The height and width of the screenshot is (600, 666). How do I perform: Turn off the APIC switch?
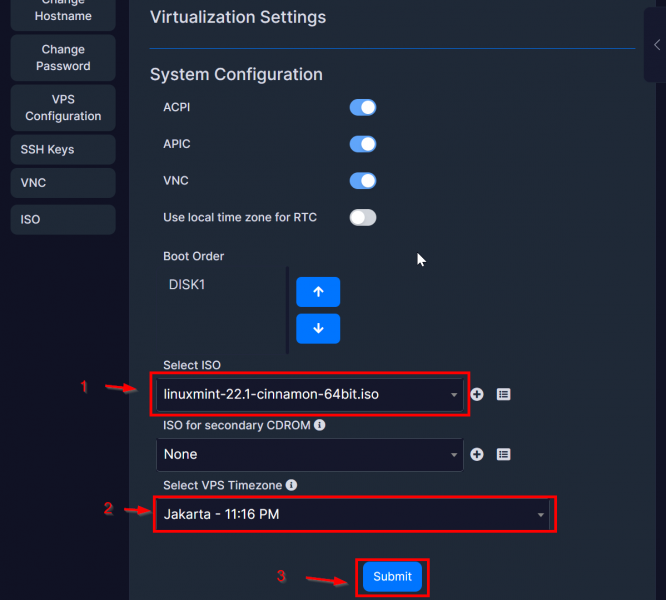(363, 144)
